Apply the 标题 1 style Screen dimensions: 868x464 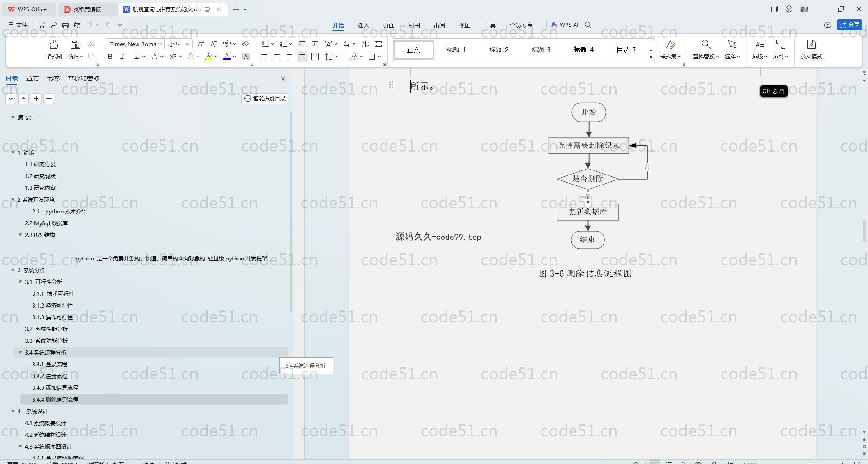[456, 50]
